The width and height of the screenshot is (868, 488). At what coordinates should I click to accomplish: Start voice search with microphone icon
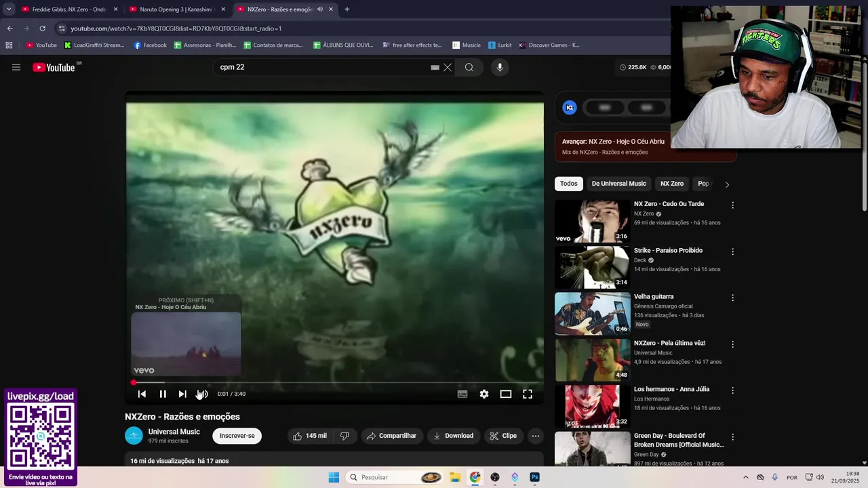coord(500,67)
